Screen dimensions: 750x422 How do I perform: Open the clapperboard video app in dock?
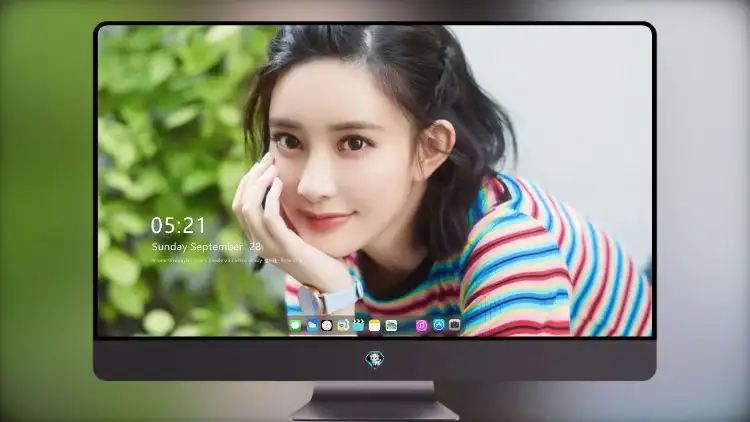359,326
